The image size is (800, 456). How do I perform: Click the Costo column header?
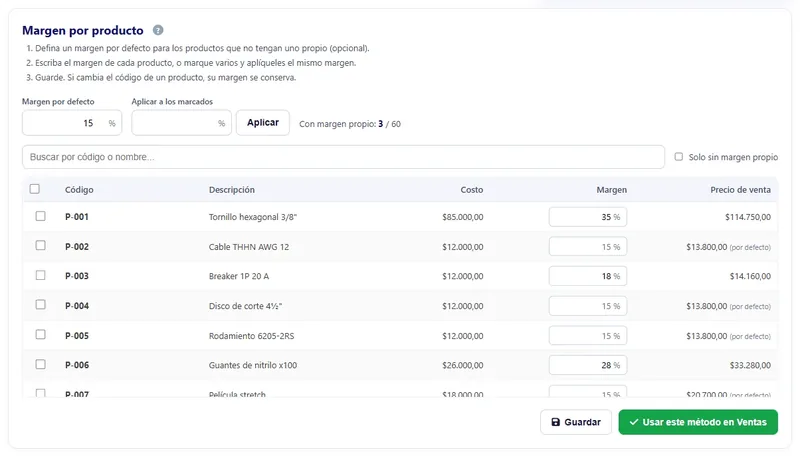(x=471, y=190)
